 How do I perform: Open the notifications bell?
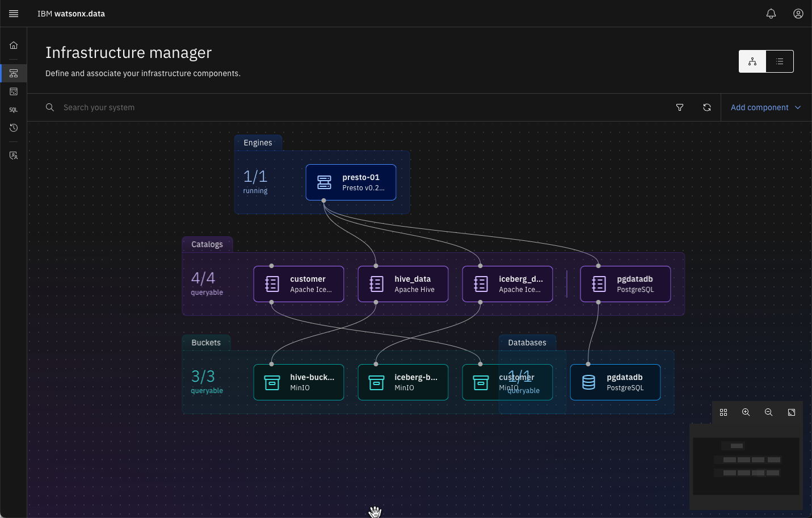[771, 14]
